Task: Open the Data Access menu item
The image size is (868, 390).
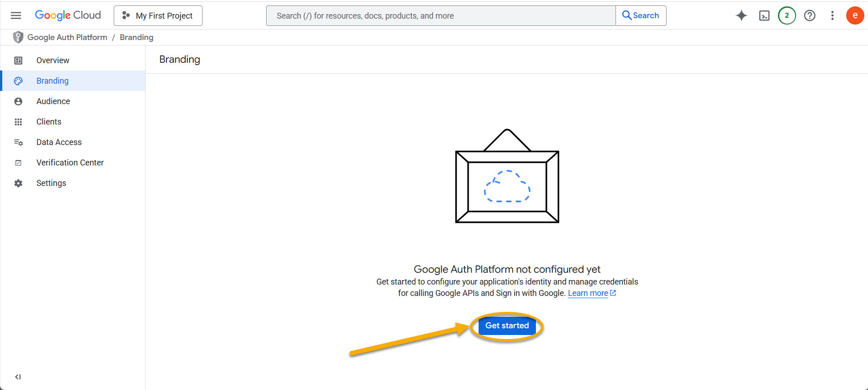Action: pos(73,142)
